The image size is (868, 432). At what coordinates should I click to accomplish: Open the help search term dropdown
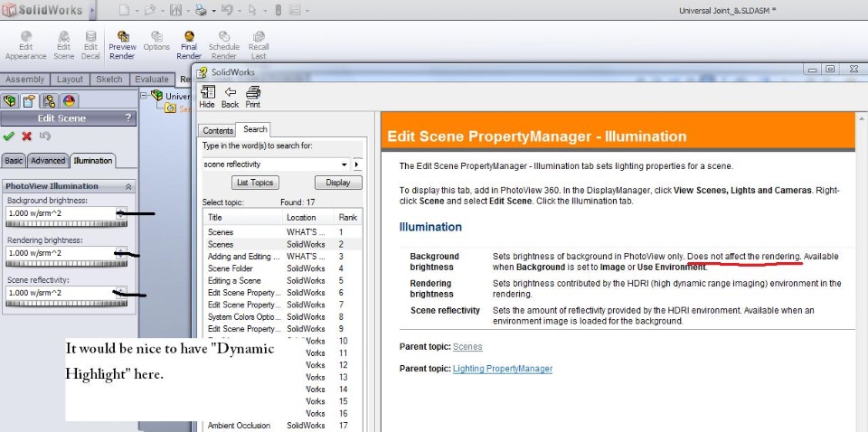tap(344, 164)
